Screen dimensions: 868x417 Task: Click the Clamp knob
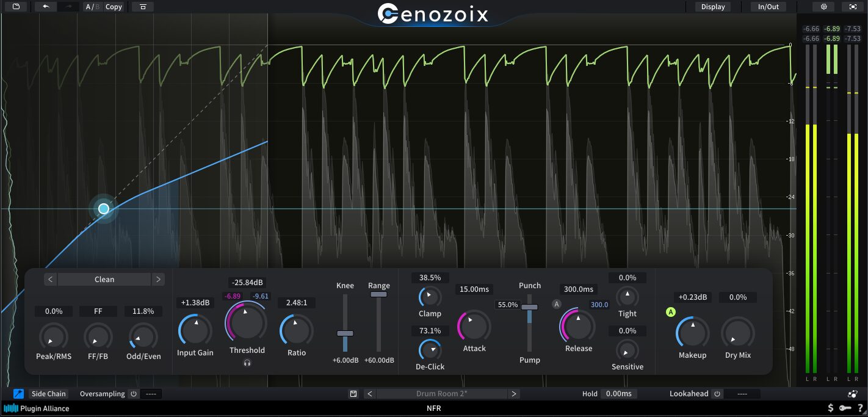(x=430, y=297)
